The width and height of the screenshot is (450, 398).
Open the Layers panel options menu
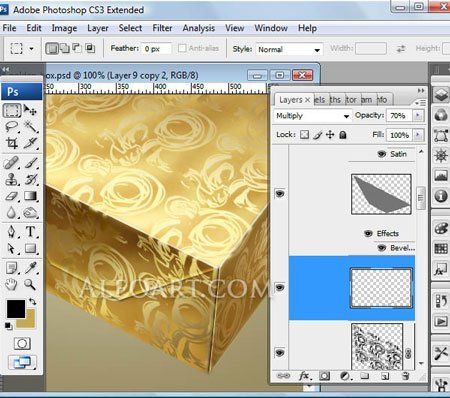coord(421,103)
